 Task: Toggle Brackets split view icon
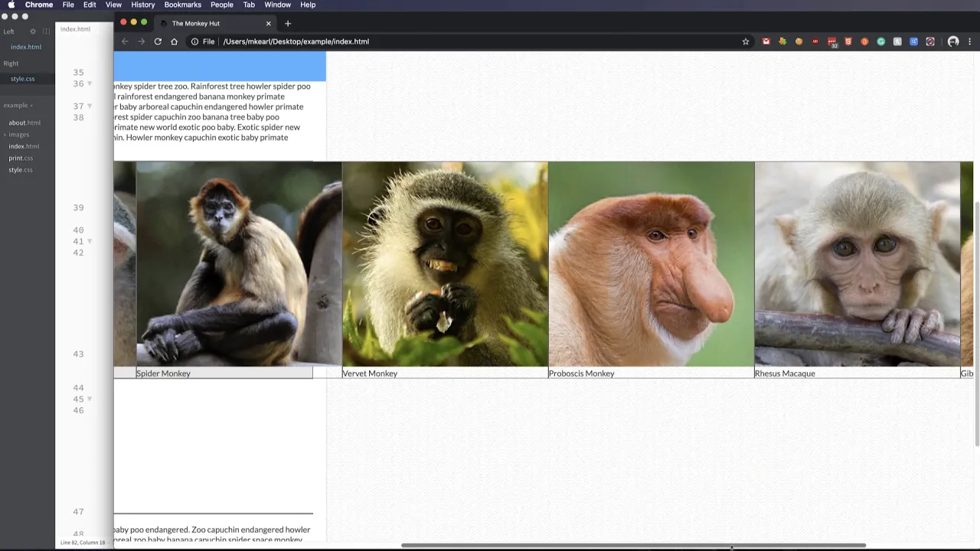point(46,31)
